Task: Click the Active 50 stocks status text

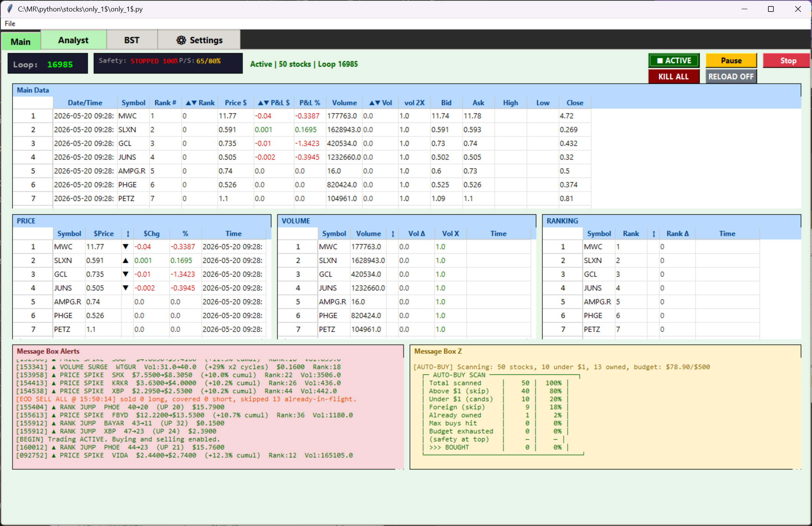Action: click(304, 64)
